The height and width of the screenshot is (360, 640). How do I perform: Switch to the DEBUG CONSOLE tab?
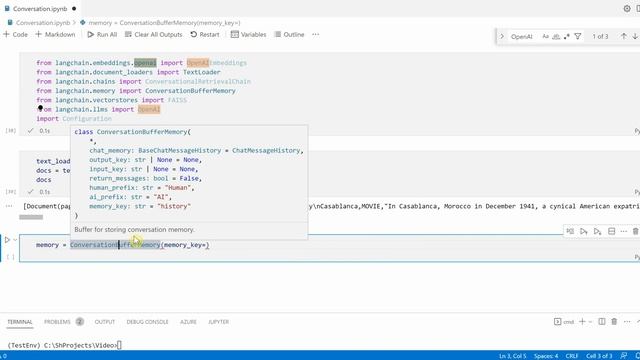(147, 322)
